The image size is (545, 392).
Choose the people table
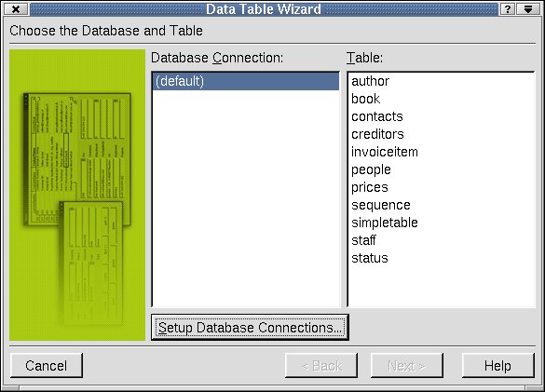point(371,170)
